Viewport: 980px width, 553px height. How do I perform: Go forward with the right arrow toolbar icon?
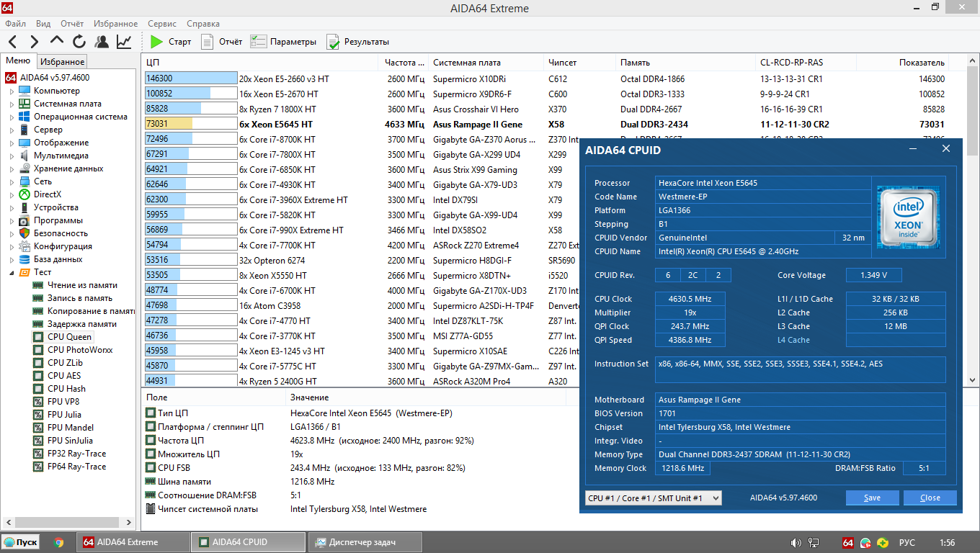click(x=34, y=42)
